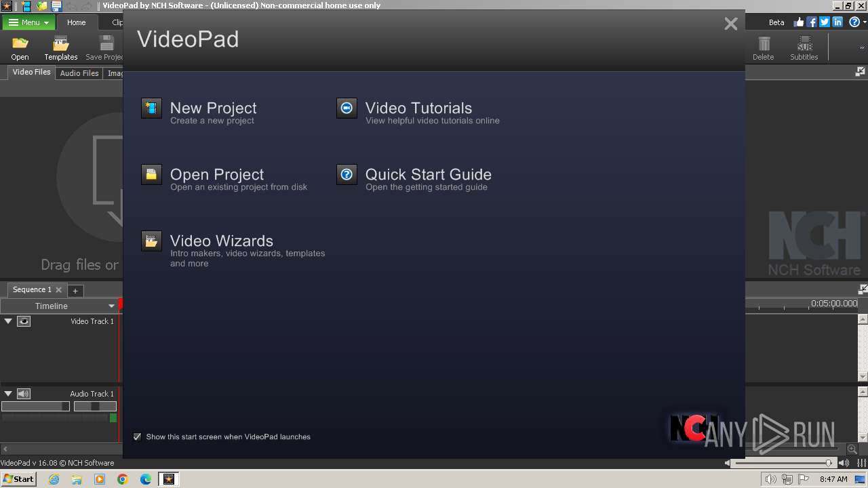The height and width of the screenshot is (488, 868).
Task: Click the thumbs-up like icon
Action: [x=799, y=22]
